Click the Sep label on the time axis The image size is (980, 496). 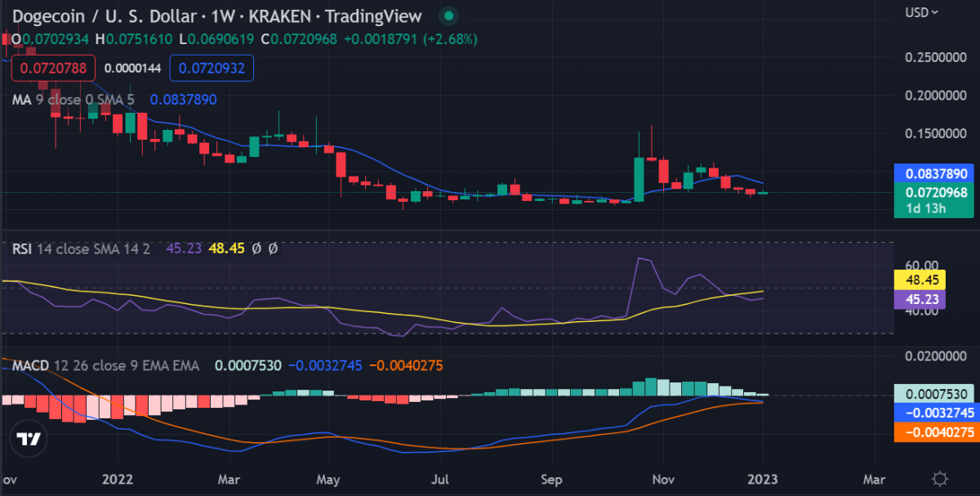pos(553,478)
